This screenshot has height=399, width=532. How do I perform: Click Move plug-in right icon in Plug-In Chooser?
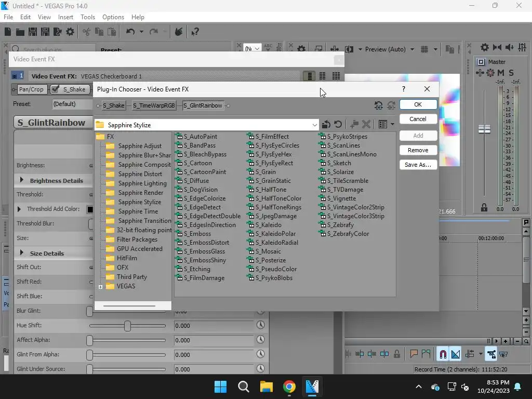tap(391, 105)
